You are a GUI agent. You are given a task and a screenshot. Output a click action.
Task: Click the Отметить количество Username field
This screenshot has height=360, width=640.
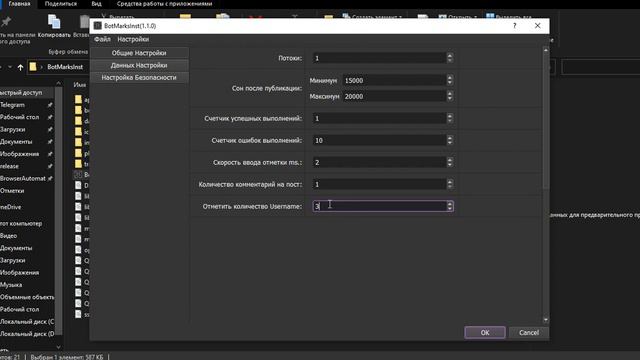point(379,206)
